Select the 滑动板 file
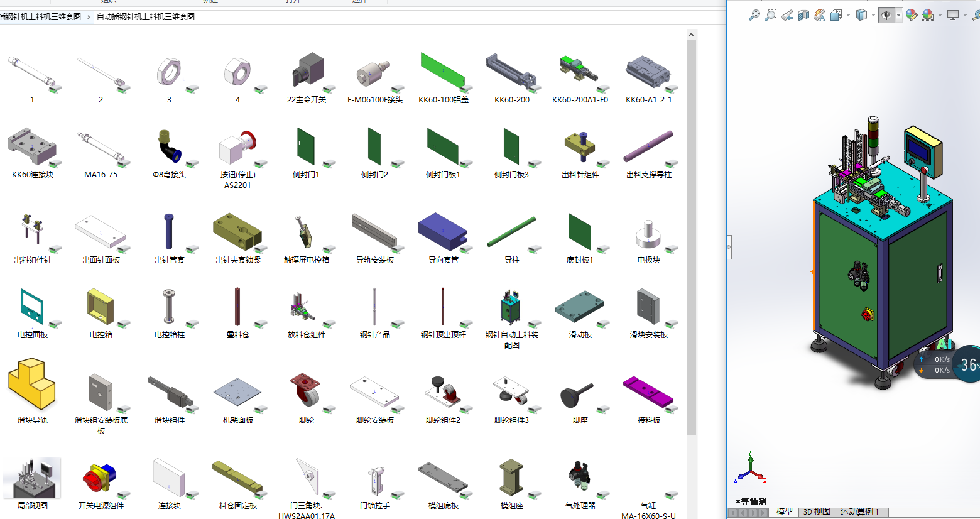 pos(580,313)
